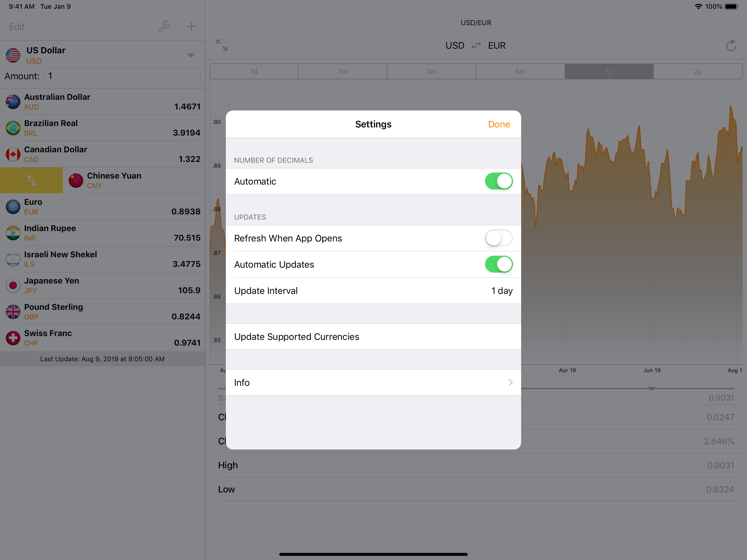This screenshot has width=747, height=560.
Task: Tap the USD label in chart header
Action: point(454,45)
